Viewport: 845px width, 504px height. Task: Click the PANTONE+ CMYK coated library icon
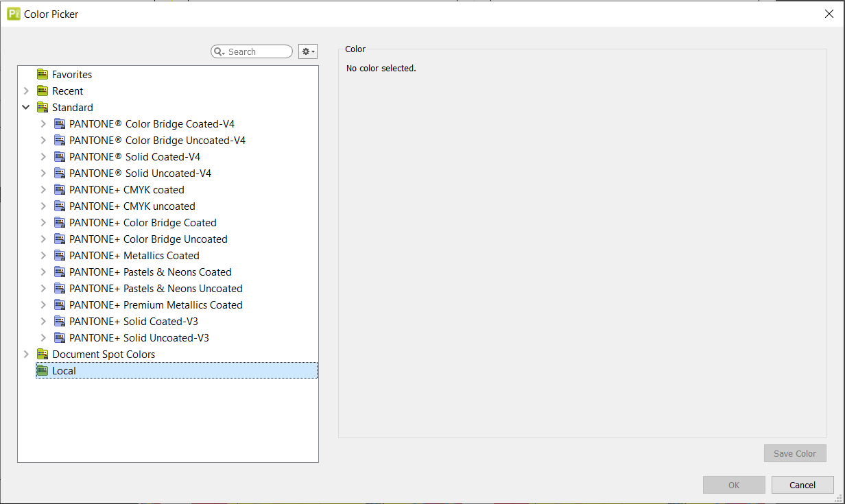tap(60, 190)
